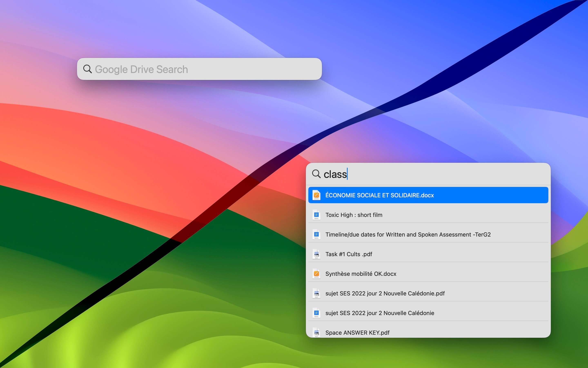Click PDF icon beside sujet SES 2022 pdf result

pyautogui.click(x=316, y=293)
